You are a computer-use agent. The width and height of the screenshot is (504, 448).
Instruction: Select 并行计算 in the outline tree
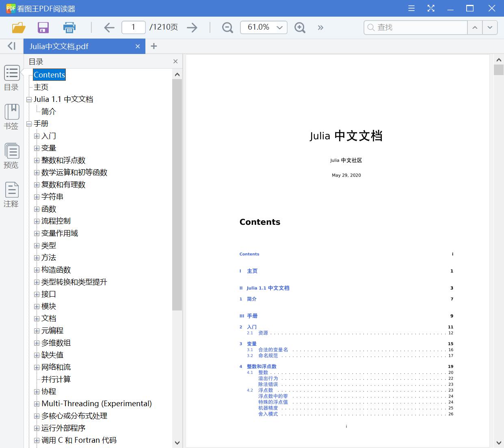point(56,379)
